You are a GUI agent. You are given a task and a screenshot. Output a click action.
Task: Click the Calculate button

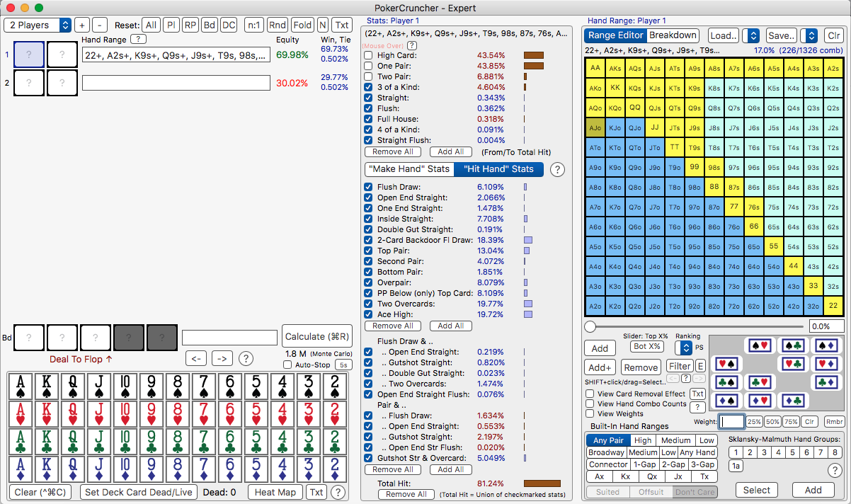click(x=317, y=337)
